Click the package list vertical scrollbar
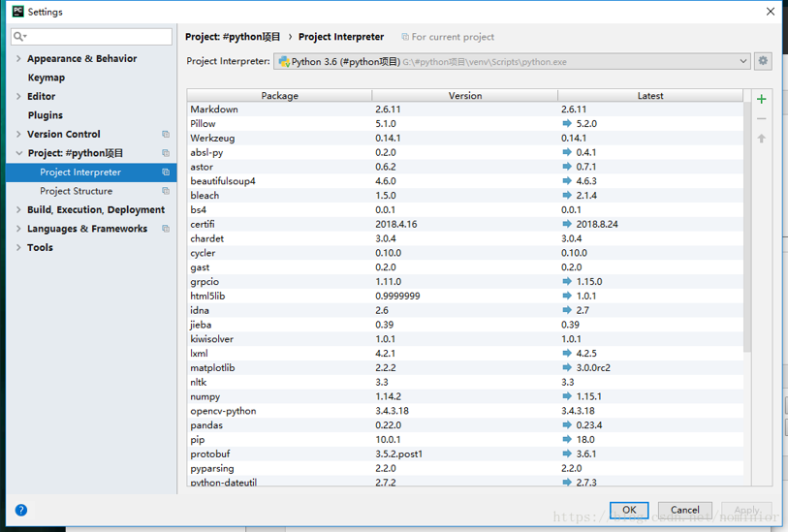This screenshot has width=788, height=532. point(746,226)
